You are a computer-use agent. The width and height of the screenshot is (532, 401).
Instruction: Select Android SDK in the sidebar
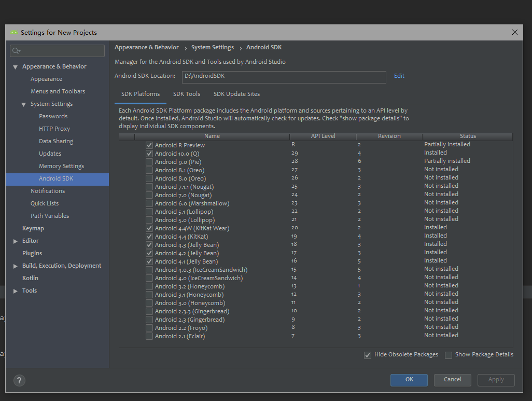pos(58,179)
